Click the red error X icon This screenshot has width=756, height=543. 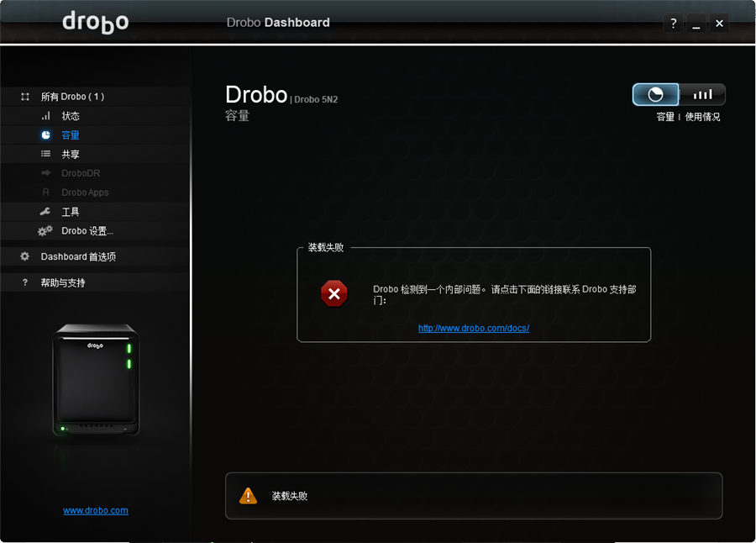coord(333,293)
